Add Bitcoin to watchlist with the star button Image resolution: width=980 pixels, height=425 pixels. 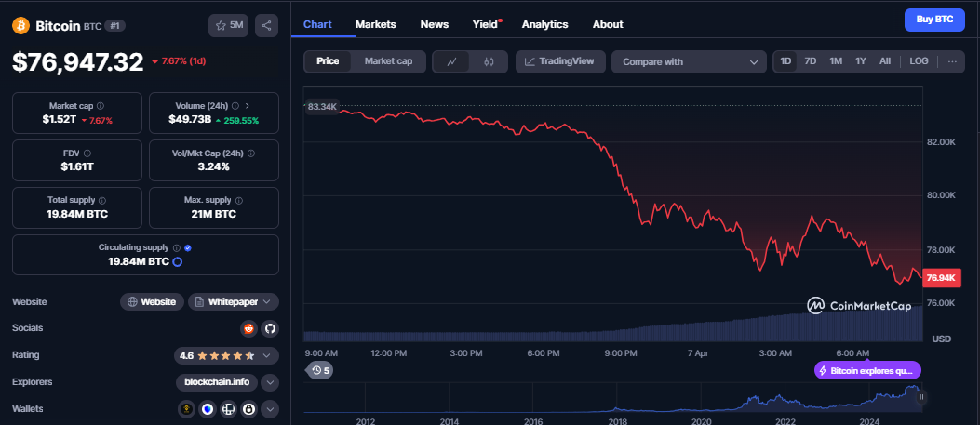(x=228, y=26)
